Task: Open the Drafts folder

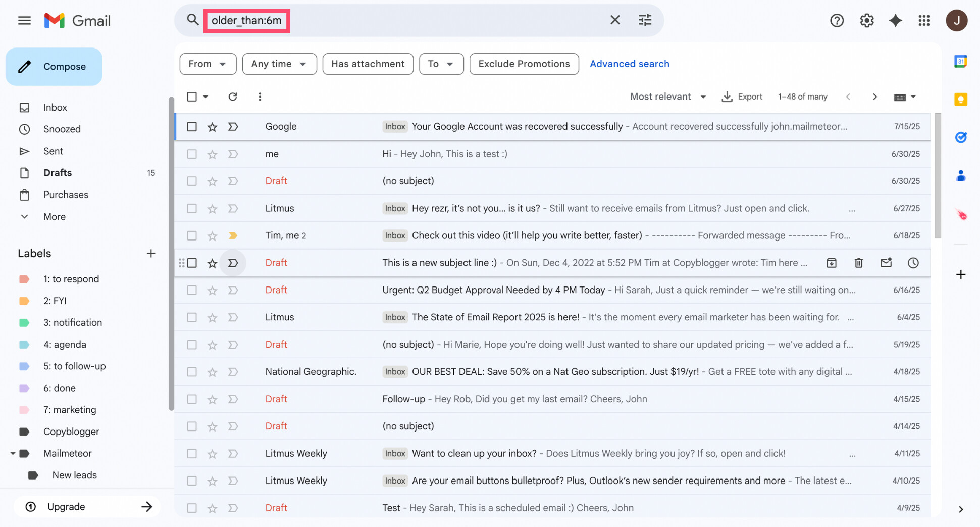Action: pyautogui.click(x=57, y=172)
